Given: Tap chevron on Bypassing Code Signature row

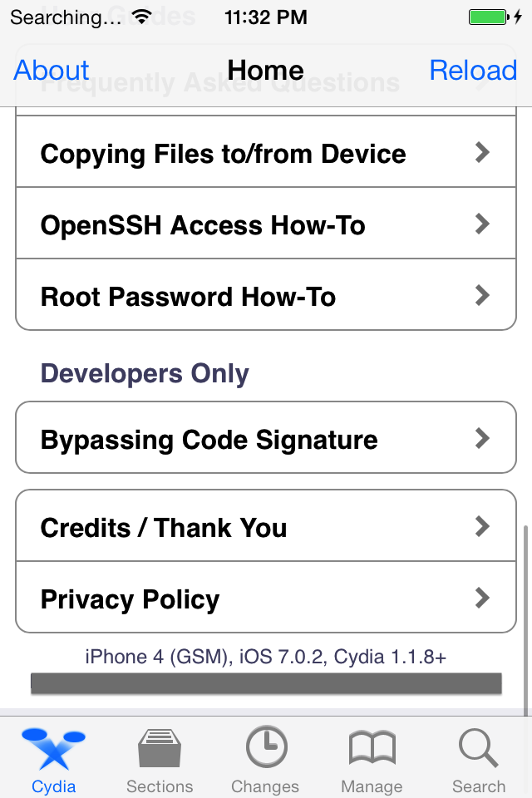Looking at the screenshot, I should [x=482, y=438].
